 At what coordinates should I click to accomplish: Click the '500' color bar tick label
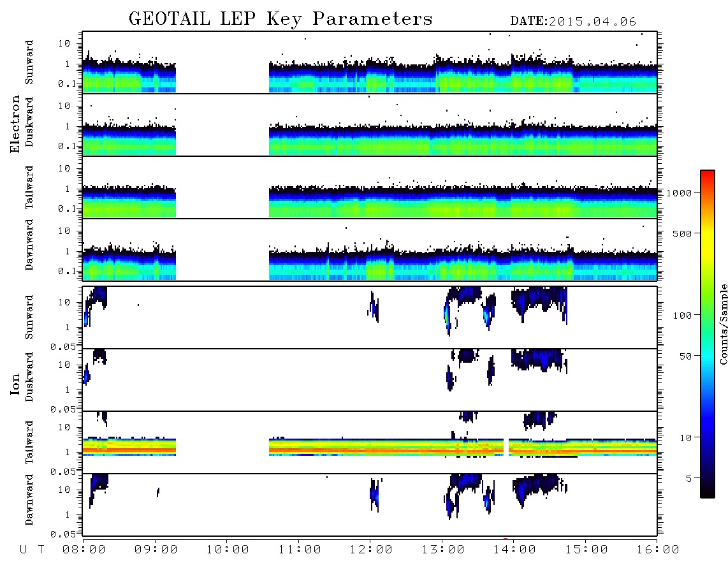click(x=682, y=233)
